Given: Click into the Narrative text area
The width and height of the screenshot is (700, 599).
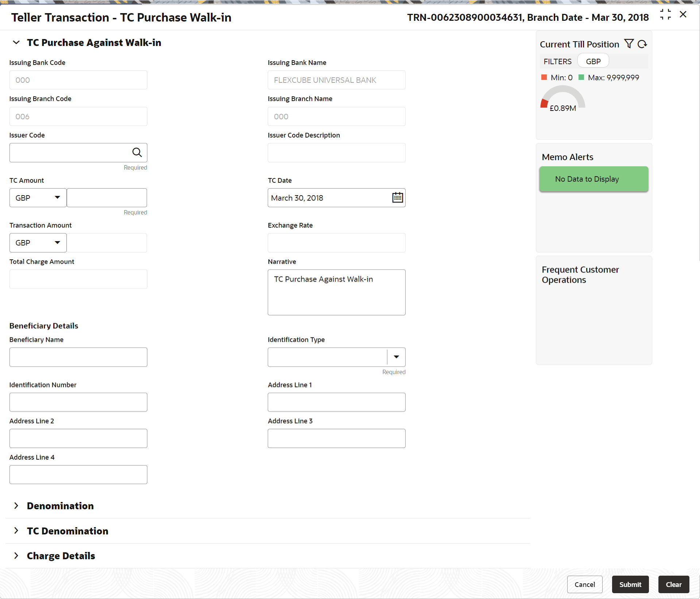Looking at the screenshot, I should (337, 292).
